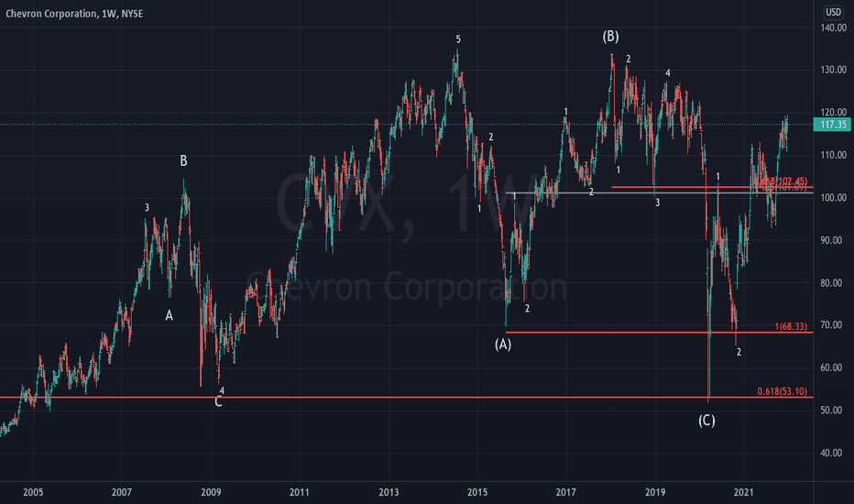854x504 pixels.
Task: Select the uppercase A wave label near 2008
Action: [169, 315]
